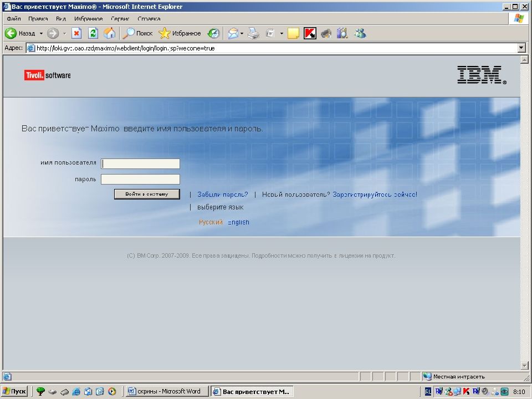Open the Правка menu

38,19
